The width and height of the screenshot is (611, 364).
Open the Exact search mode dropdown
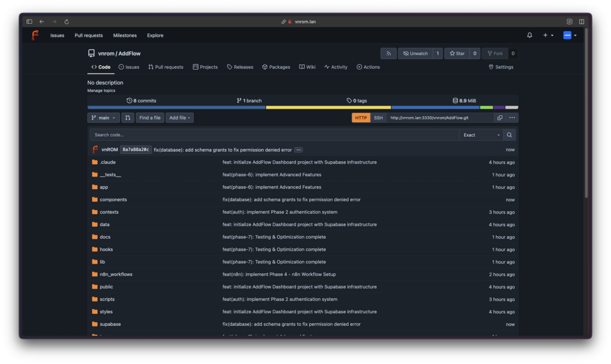coord(481,135)
